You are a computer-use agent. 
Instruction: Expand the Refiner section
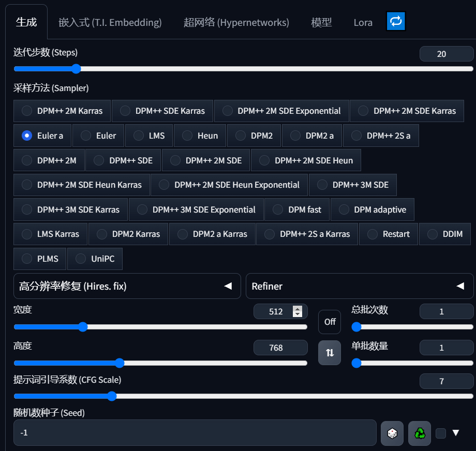(267, 286)
